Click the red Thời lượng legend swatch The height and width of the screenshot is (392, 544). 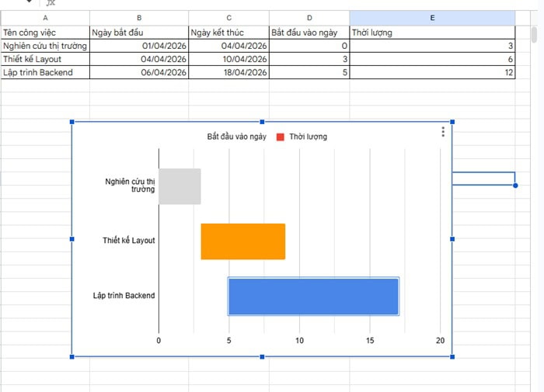[x=281, y=137]
